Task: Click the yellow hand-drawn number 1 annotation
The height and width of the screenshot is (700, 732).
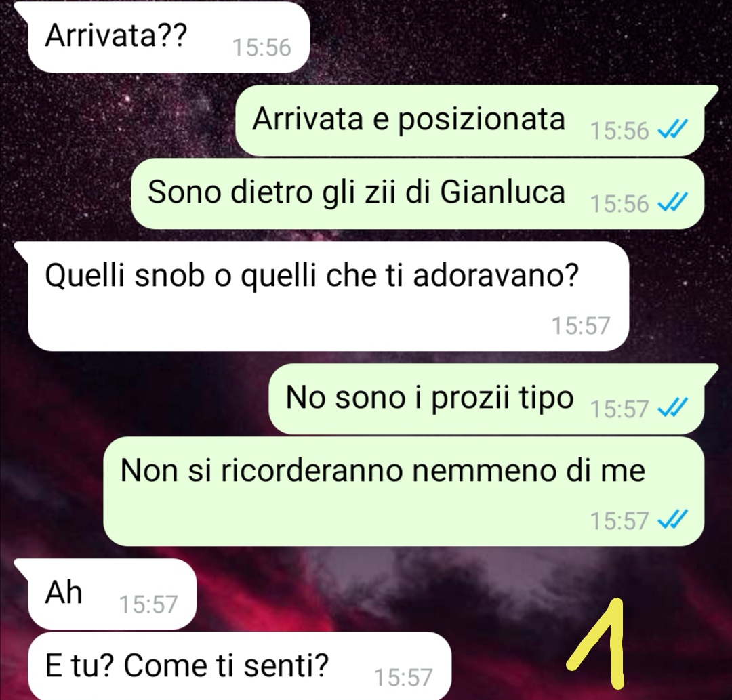Action: pyautogui.click(x=598, y=644)
